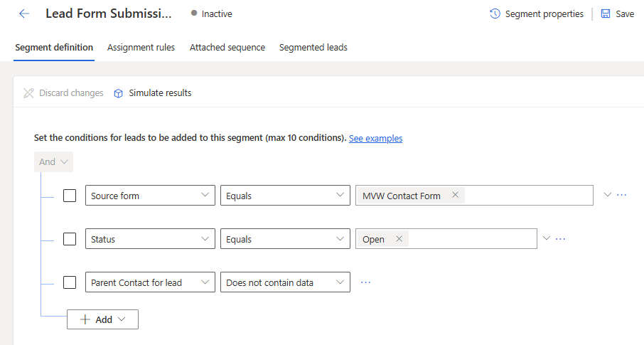Click the See examples link
The height and width of the screenshot is (345, 644).
[x=375, y=138]
